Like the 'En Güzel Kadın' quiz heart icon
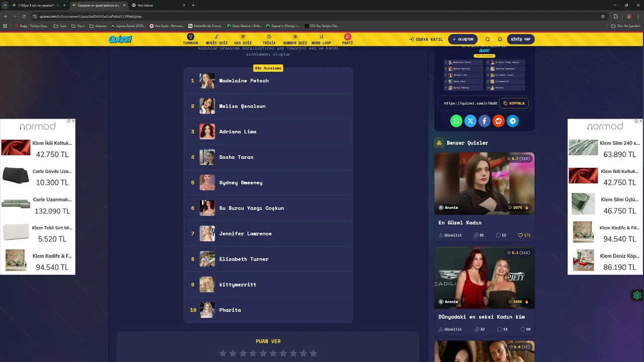Image resolution: width=644 pixels, height=362 pixels. click(521, 235)
